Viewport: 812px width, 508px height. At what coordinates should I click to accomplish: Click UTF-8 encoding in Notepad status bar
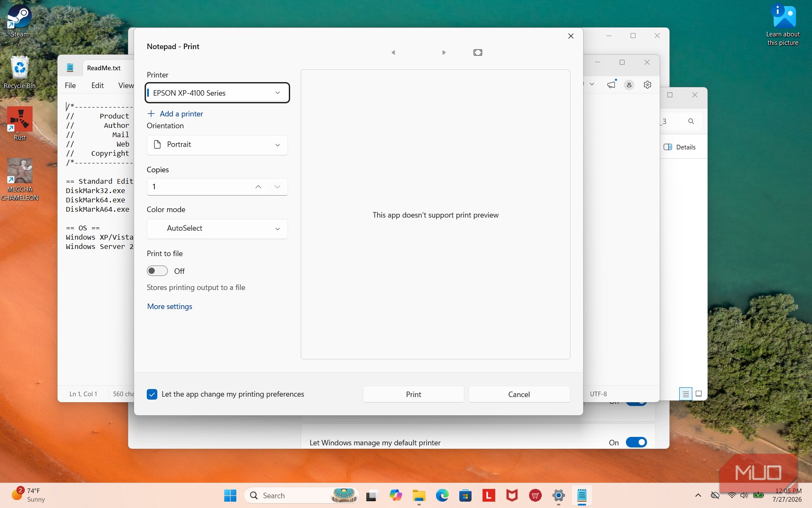[x=598, y=394]
